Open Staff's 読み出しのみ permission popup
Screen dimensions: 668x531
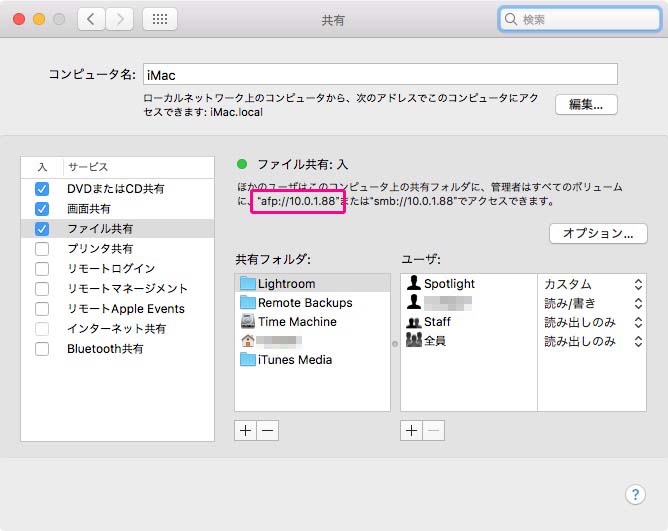click(593, 323)
